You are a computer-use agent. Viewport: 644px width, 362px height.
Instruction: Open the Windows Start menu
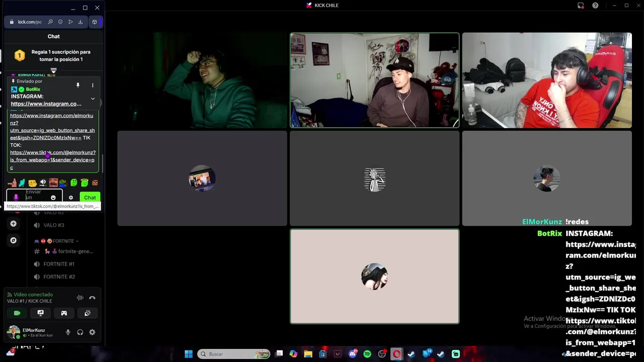(189, 354)
